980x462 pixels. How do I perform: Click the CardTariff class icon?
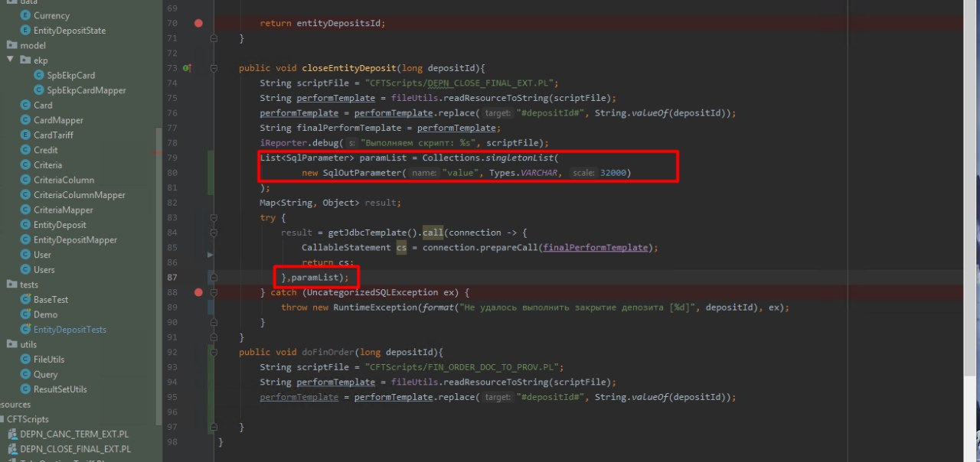25,135
